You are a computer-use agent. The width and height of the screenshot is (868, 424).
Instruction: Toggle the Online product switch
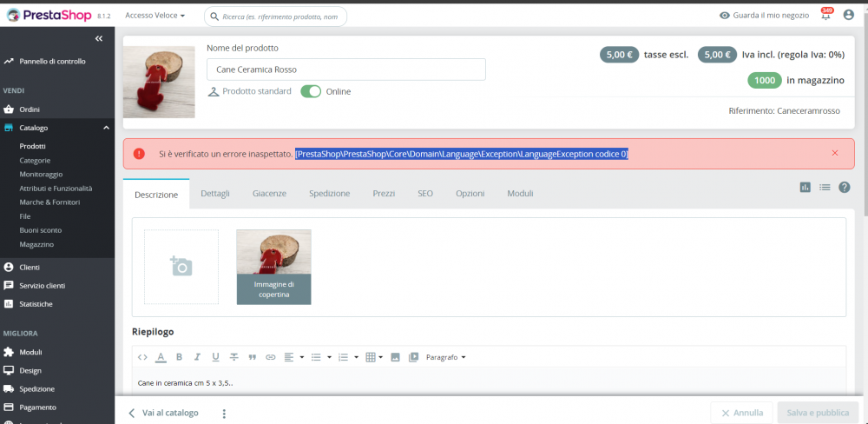311,91
